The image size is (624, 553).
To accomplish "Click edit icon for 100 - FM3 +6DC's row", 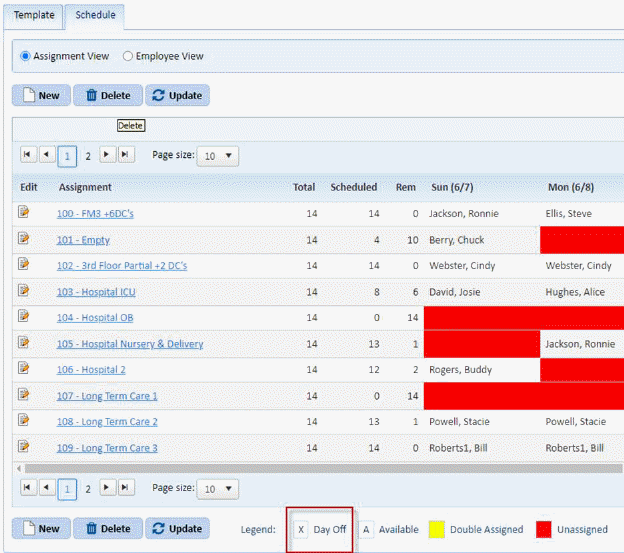I will 24,212.
